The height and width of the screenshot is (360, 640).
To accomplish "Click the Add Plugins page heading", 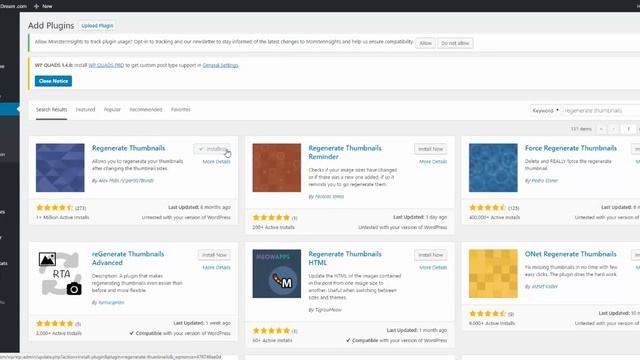I will tap(51, 26).
